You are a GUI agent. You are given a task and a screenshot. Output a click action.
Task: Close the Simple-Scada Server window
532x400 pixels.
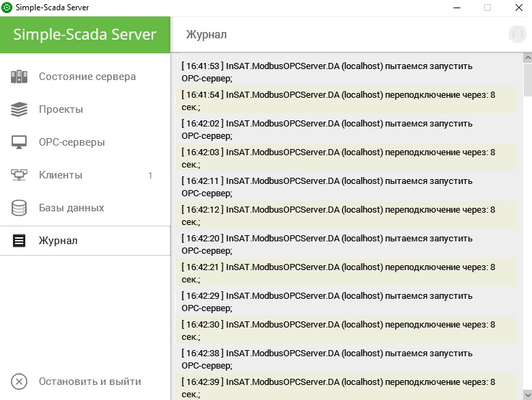pos(519,8)
